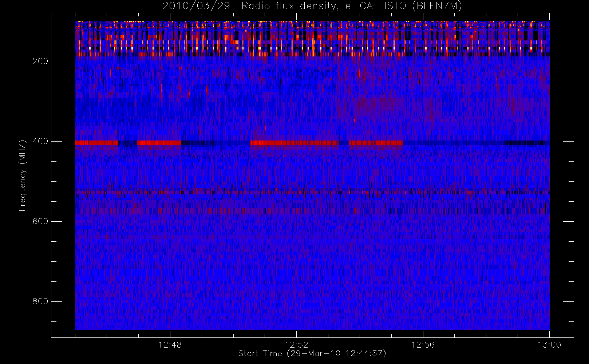
Task: Click the "12:52" time tick label
Action: pyautogui.click(x=296, y=345)
